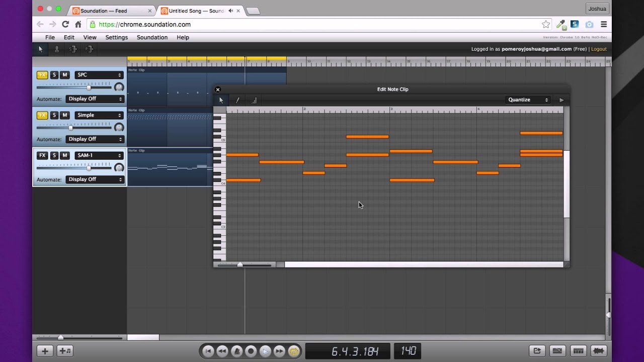644x362 pixels.
Task: Open the sound library waveform button
Action: coord(599,351)
